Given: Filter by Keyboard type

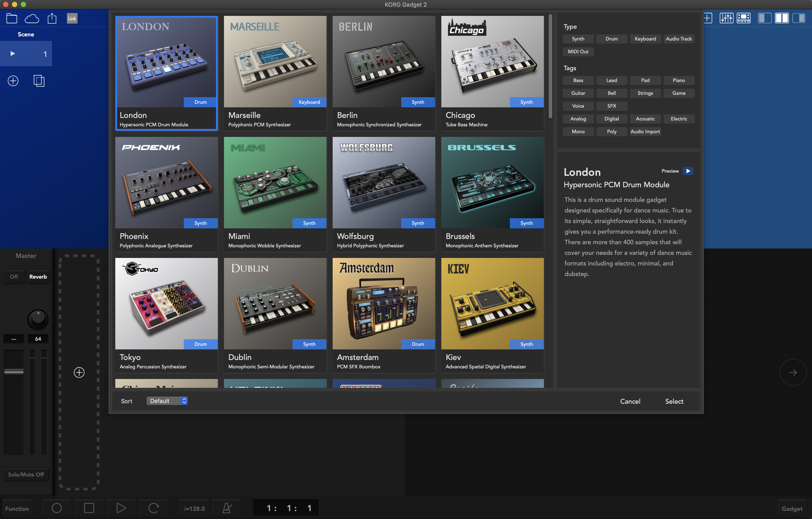Looking at the screenshot, I should coord(645,39).
